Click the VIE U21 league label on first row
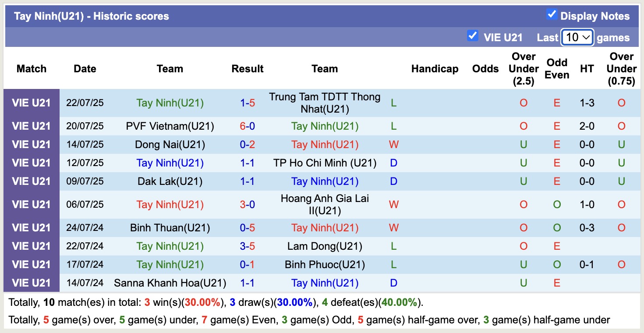This screenshot has width=644, height=333. tap(31, 103)
